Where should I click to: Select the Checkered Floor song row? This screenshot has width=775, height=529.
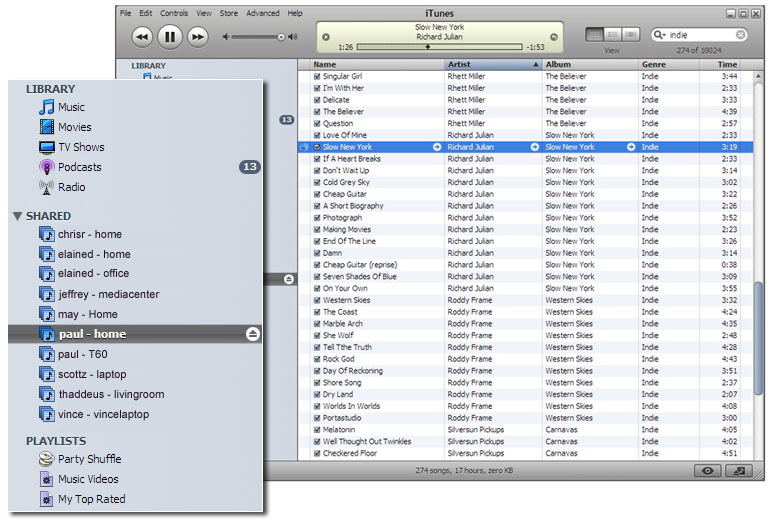pos(525,454)
